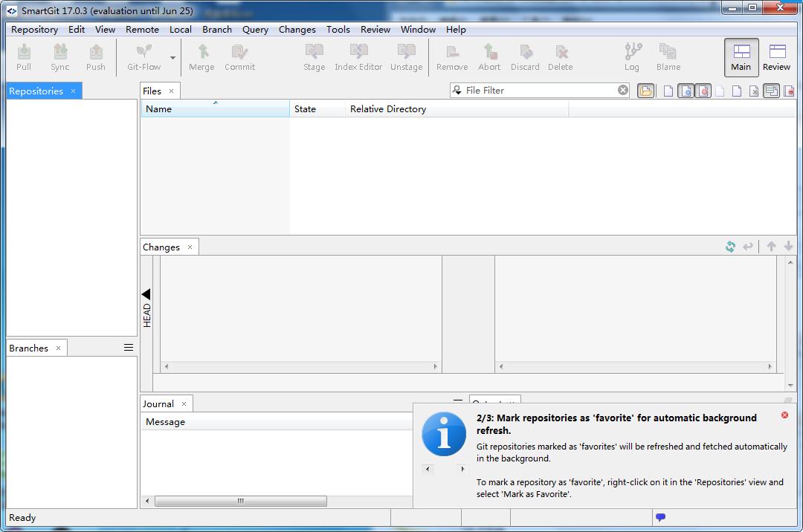This screenshot has width=803, height=532.
Task: Click the blue speech bubble status bar icon
Action: (x=660, y=517)
